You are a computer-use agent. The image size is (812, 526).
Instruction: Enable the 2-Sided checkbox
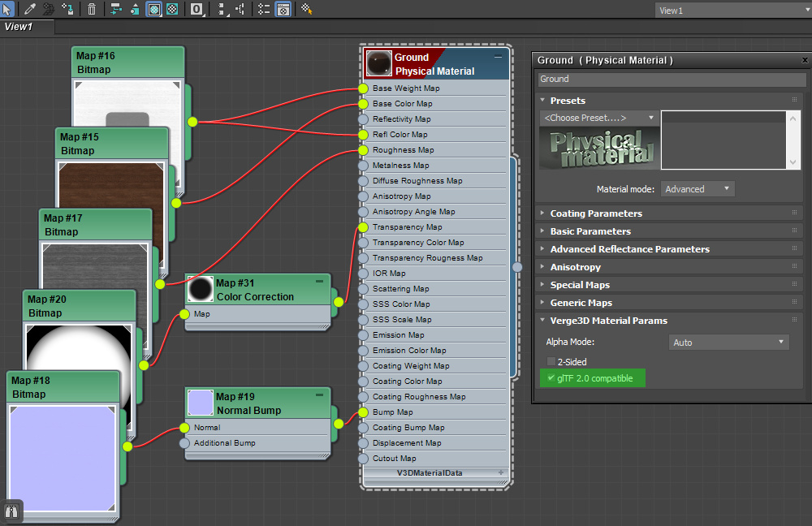[551, 361]
